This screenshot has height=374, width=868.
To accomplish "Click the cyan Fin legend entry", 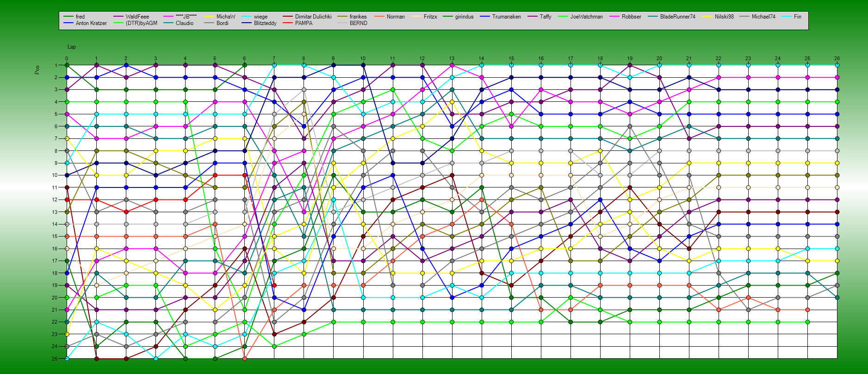I will point(797,17).
